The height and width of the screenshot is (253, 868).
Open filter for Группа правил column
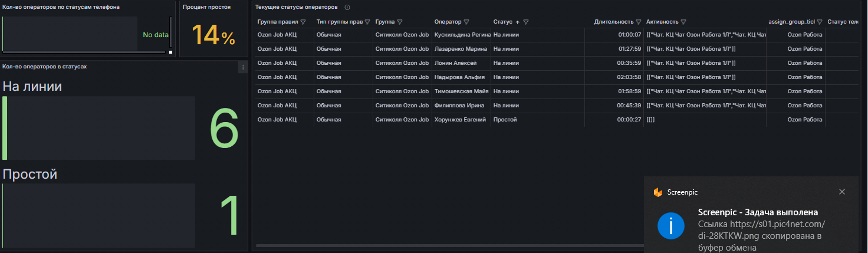[303, 22]
